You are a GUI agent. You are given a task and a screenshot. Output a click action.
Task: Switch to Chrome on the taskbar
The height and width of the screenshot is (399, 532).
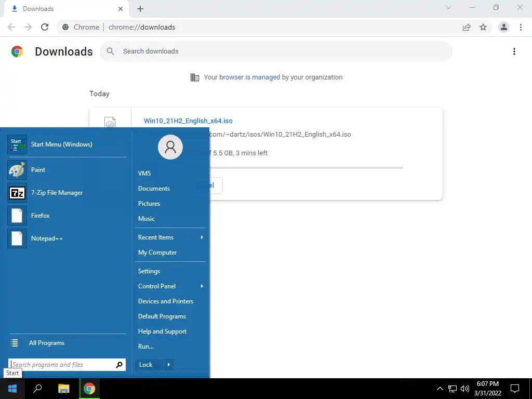click(x=89, y=389)
